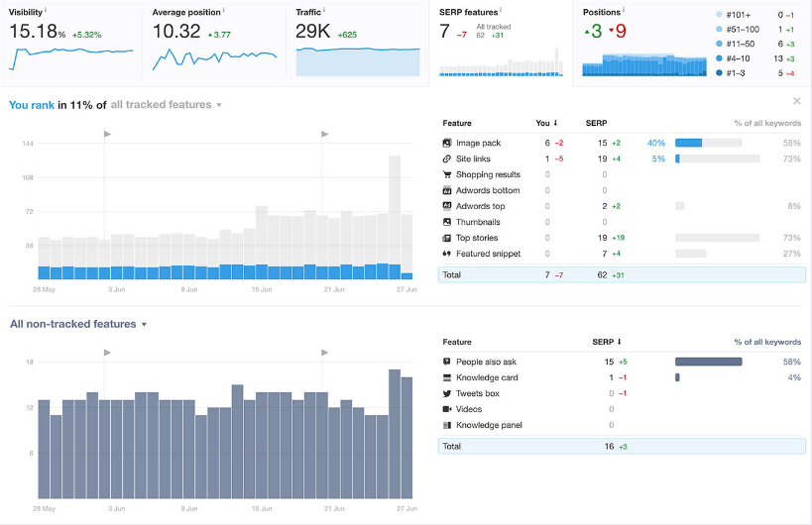This screenshot has width=812, height=525.
Task: Click the Top stories feature icon
Action: coord(447,238)
